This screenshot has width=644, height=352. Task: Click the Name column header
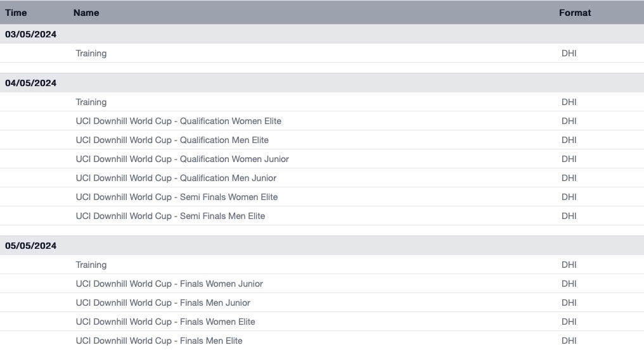click(86, 13)
